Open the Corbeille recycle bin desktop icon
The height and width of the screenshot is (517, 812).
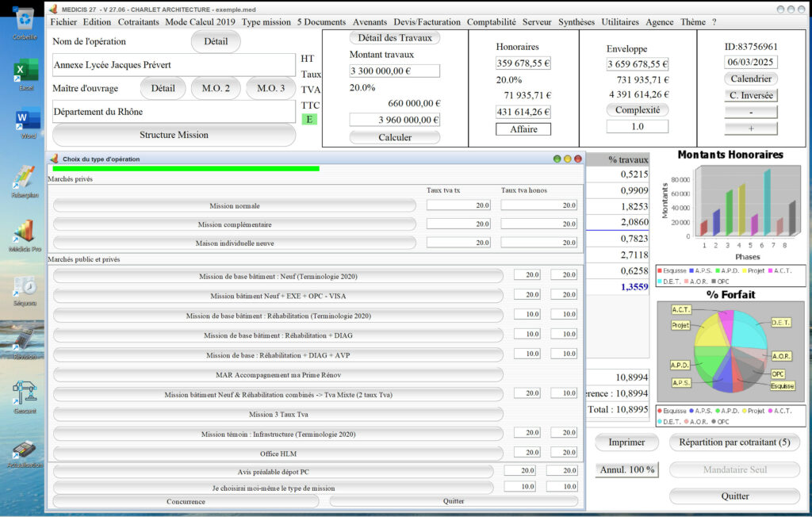[25, 23]
